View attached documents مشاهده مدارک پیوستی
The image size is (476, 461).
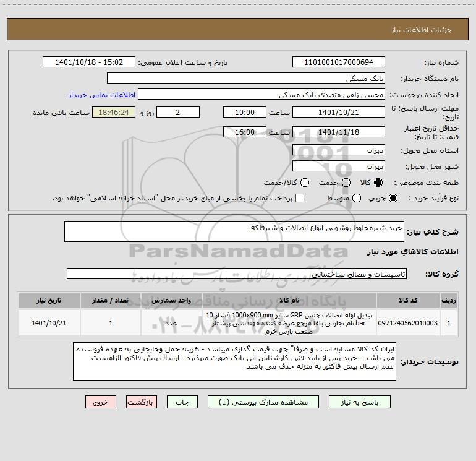263,402
